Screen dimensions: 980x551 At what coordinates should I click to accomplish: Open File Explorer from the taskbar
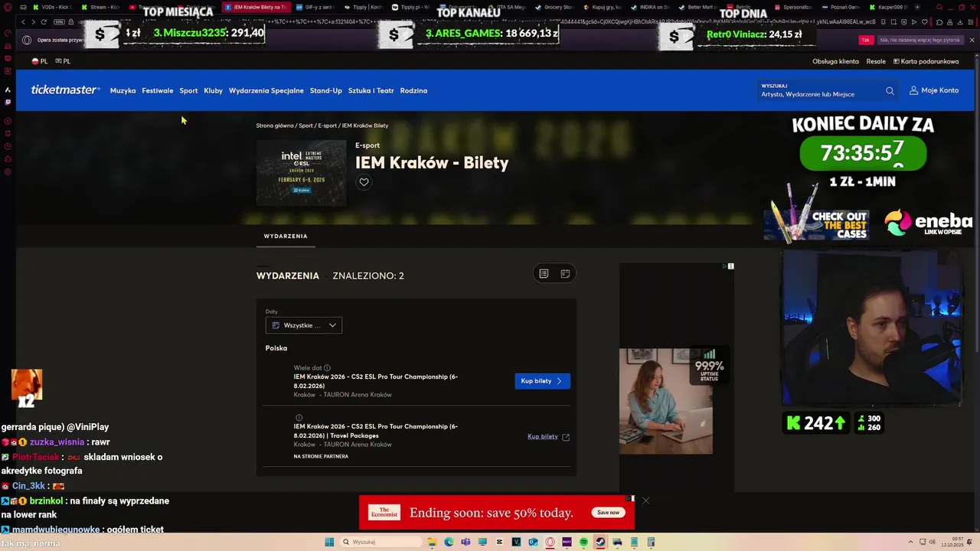[433, 542]
